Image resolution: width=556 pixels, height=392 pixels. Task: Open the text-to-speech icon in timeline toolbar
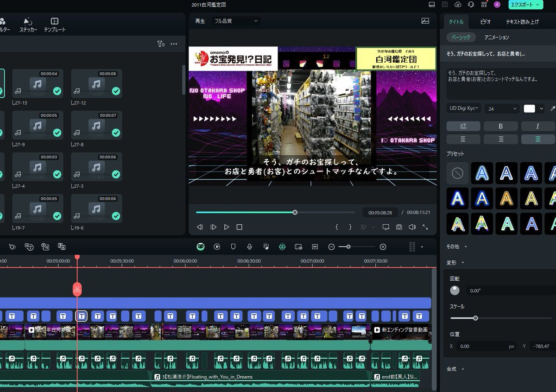(x=45, y=247)
